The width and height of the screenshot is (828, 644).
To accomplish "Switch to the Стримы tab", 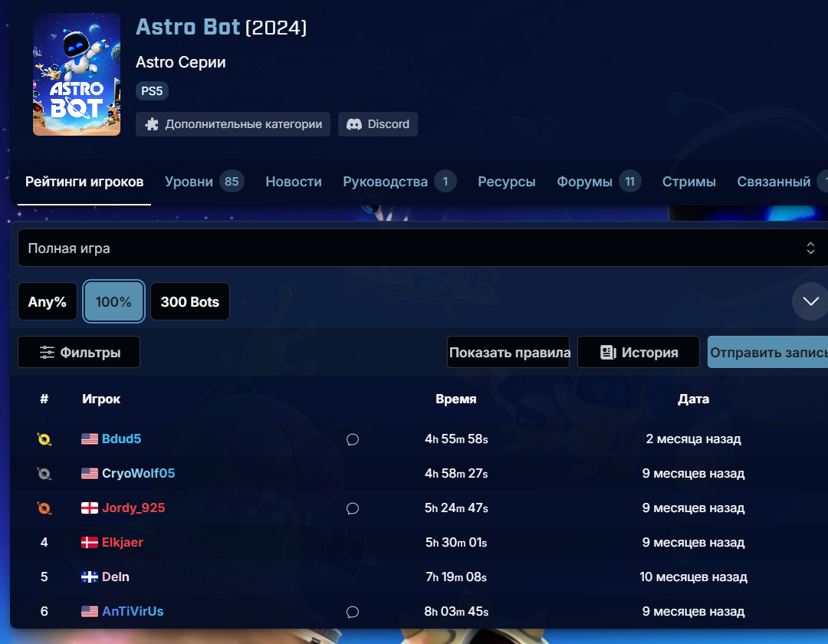I will pyautogui.click(x=689, y=182).
